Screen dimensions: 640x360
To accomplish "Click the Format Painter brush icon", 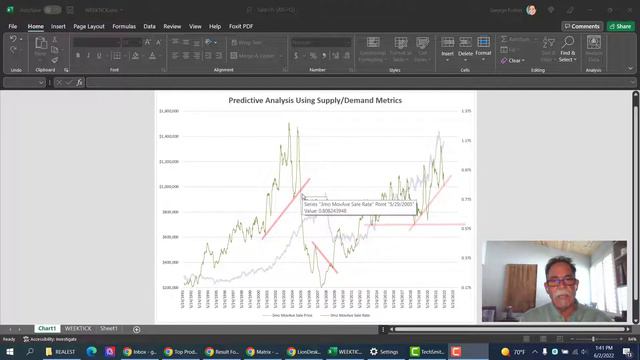I will [55, 60].
